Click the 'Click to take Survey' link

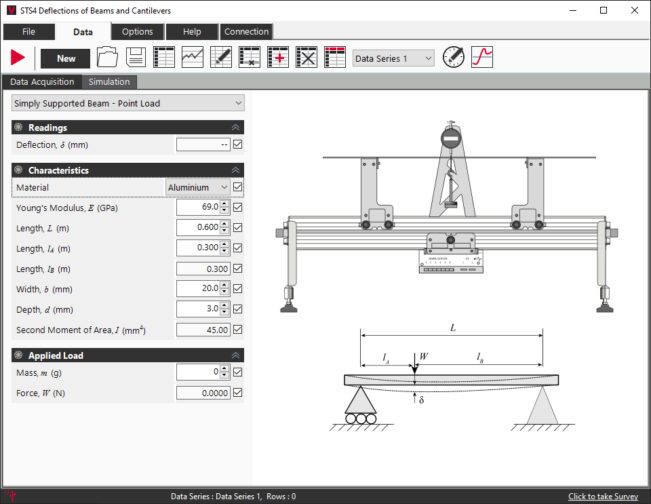[x=605, y=496]
